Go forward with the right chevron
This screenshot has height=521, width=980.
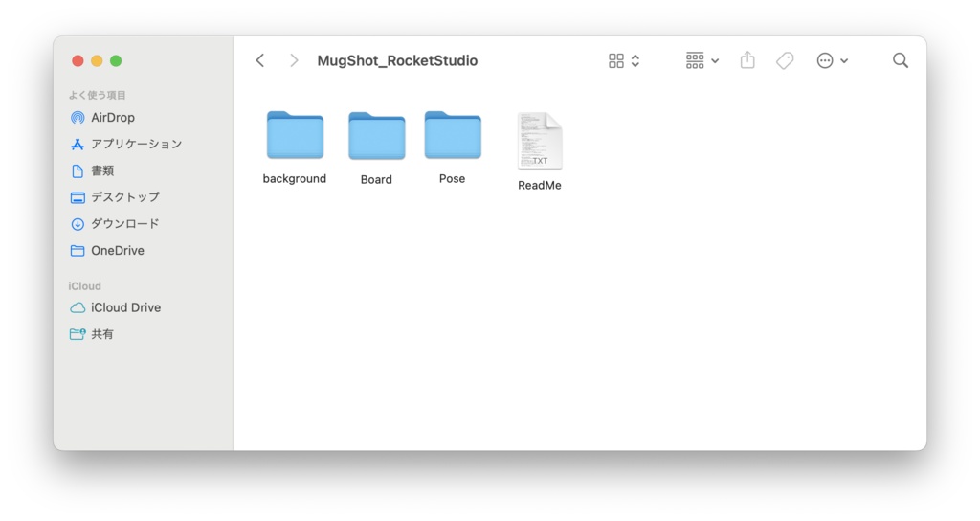294,60
